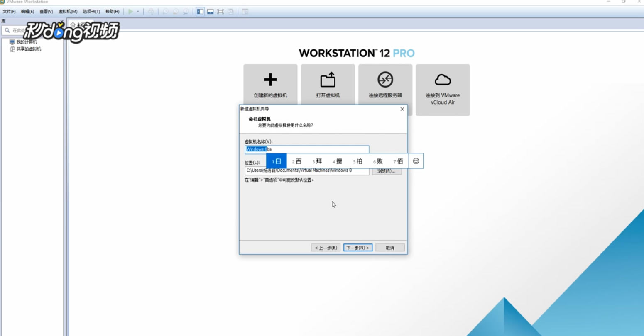644x336 pixels.
Task: Click the Unity mode toolbar icon
Action: pos(231,12)
